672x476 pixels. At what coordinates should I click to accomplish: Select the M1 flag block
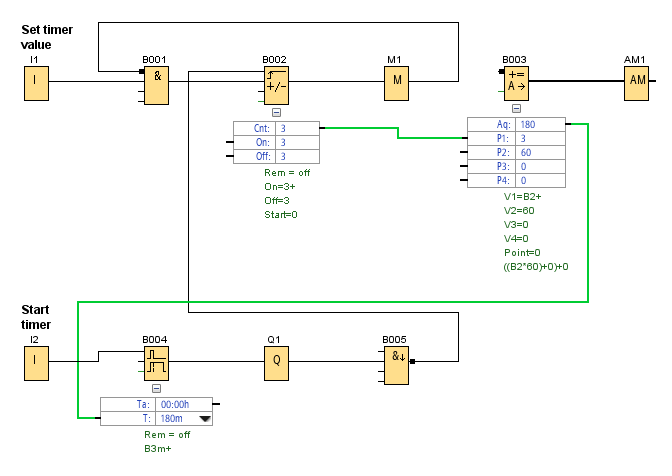[396, 83]
